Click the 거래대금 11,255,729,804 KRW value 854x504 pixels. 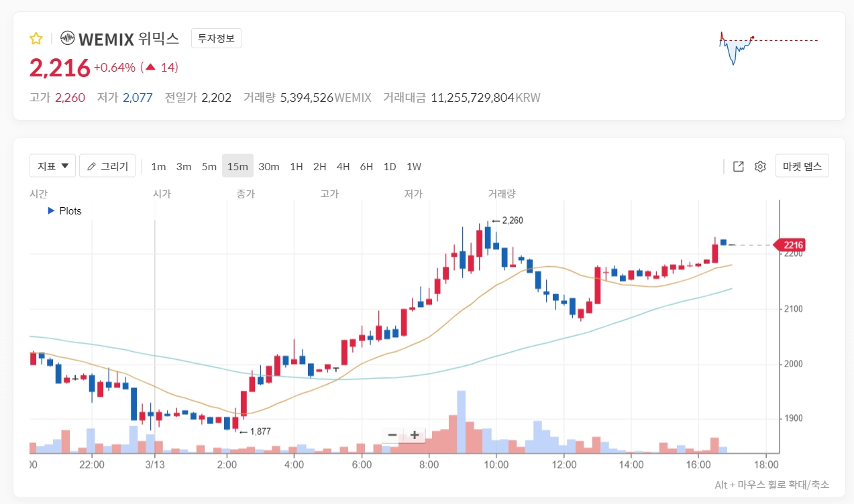click(485, 98)
